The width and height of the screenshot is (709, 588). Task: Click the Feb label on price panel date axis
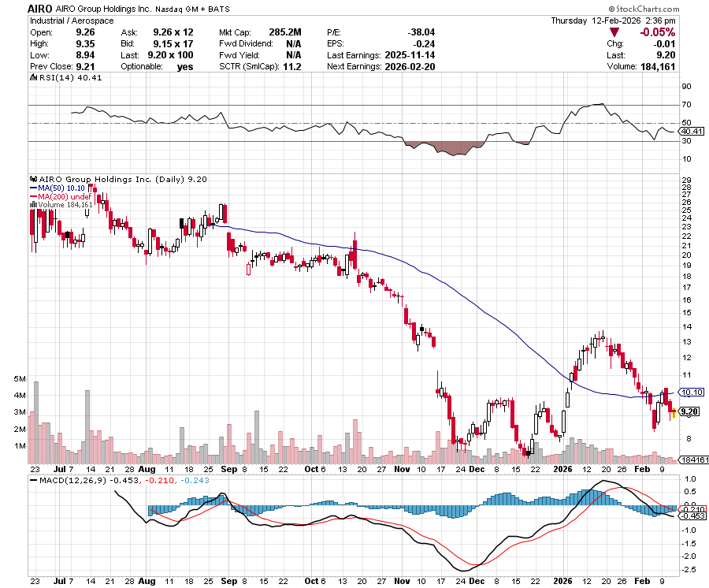point(642,469)
